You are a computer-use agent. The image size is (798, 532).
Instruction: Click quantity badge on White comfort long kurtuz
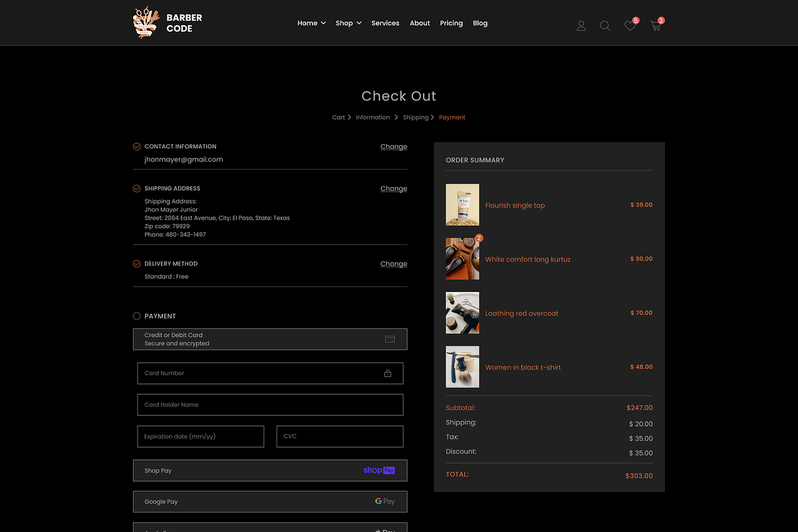tap(479, 238)
